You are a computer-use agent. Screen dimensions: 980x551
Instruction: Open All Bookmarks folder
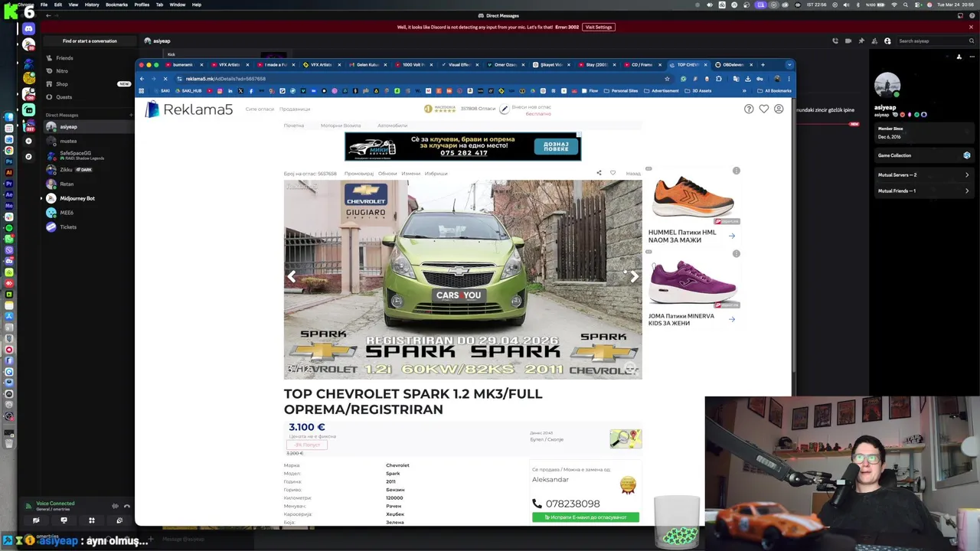point(775,90)
